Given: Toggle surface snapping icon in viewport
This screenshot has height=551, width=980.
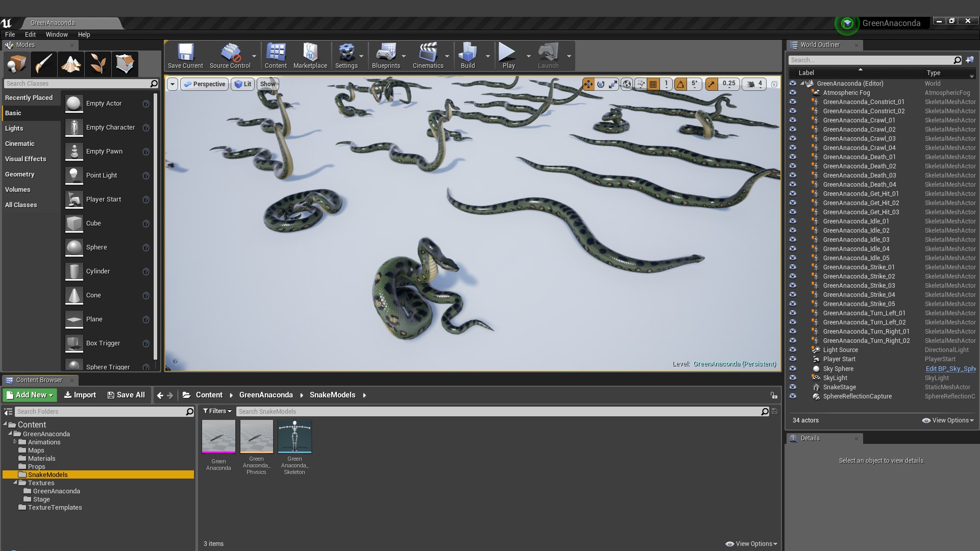Looking at the screenshot, I should (641, 84).
